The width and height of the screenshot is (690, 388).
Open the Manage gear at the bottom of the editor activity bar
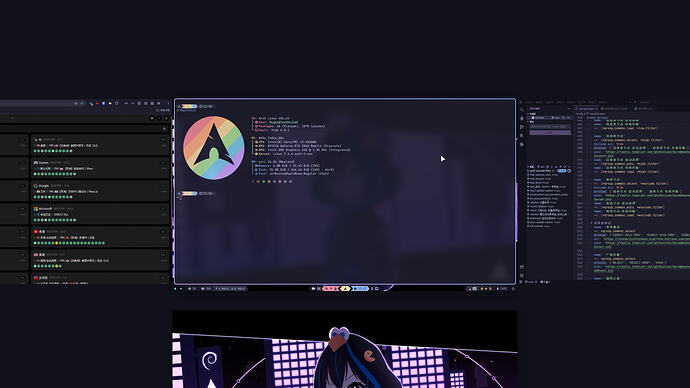pyautogui.click(x=522, y=275)
